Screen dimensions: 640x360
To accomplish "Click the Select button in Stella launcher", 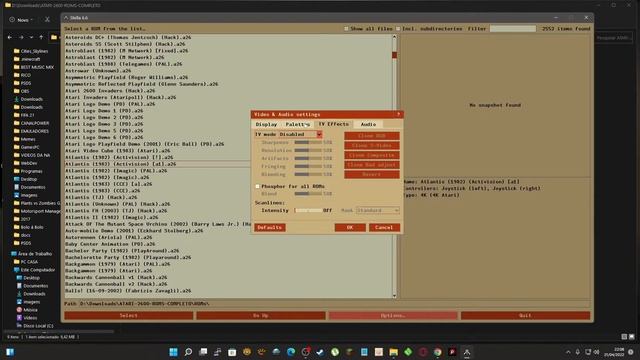I will (129, 316).
